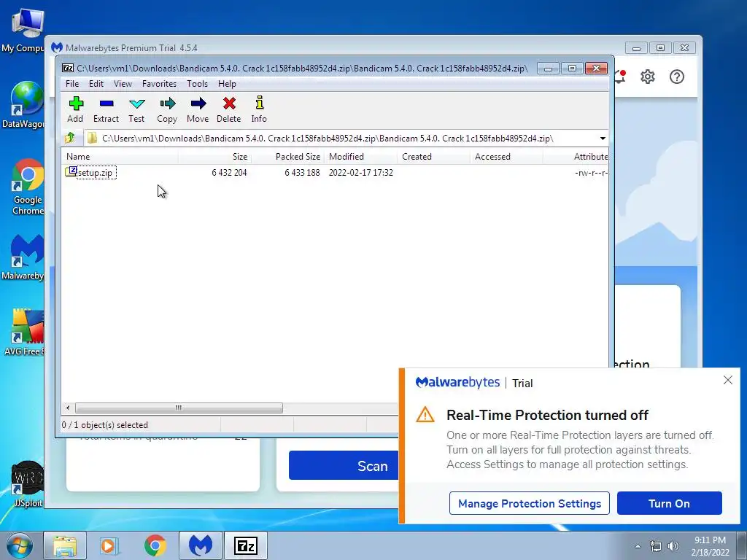Viewport: 747px width, 560px height.
Task: Open Malwarebytes help question mark icon
Action: pyautogui.click(x=676, y=77)
